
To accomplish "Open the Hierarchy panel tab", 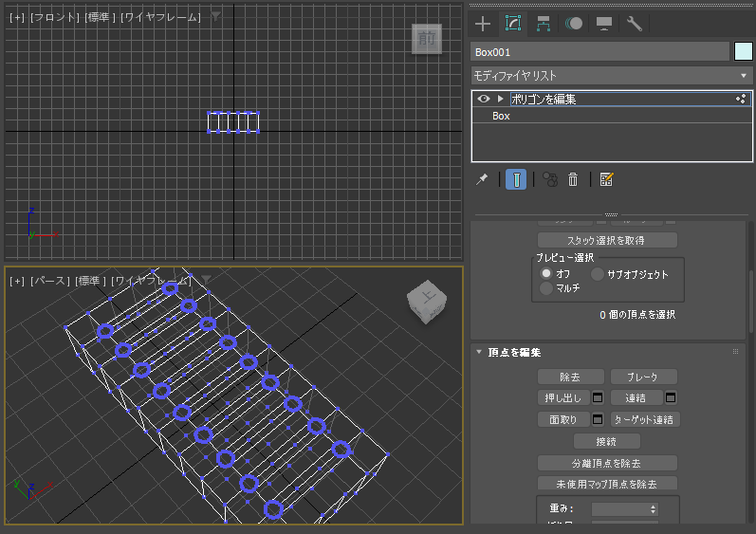I will click(544, 24).
